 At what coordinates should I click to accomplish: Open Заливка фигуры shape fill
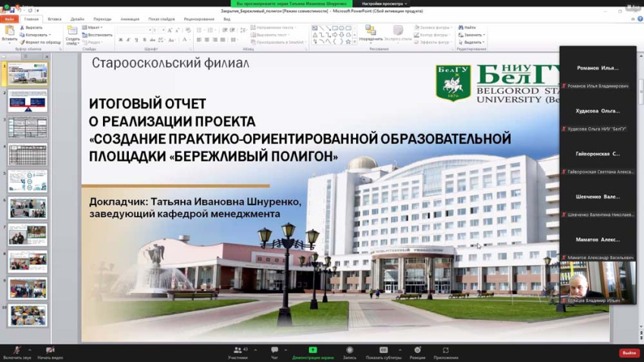pyautogui.click(x=432, y=27)
